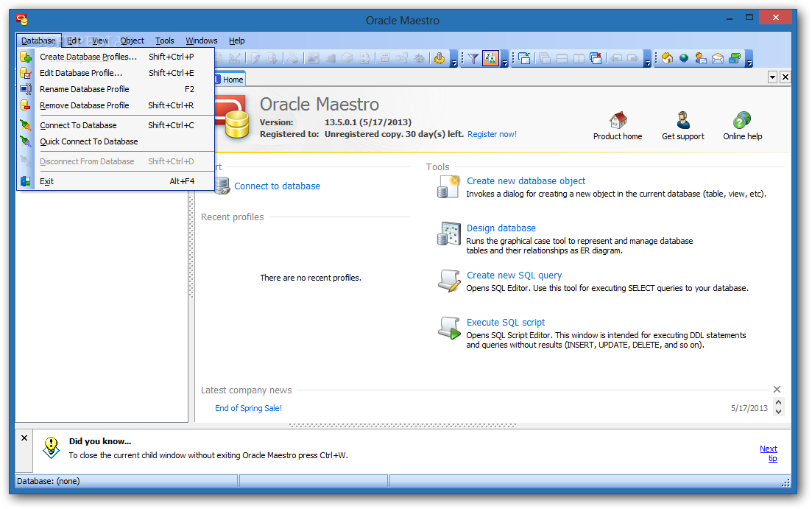The height and width of the screenshot is (509, 812).
Task: Click the Create Database Profiles menu icon
Action: click(25, 57)
